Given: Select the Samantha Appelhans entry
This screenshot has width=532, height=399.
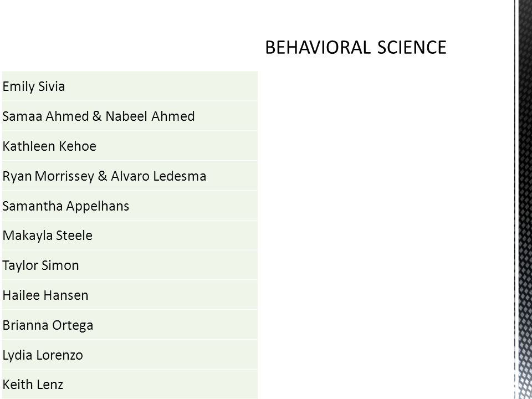Looking at the screenshot, I should tap(130, 206).
